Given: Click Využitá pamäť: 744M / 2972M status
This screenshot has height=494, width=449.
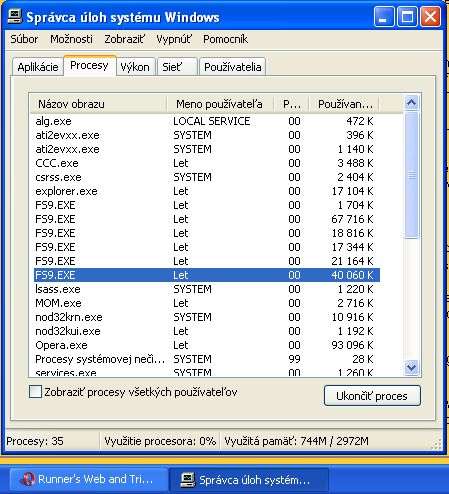Looking at the screenshot, I should pos(296,441).
